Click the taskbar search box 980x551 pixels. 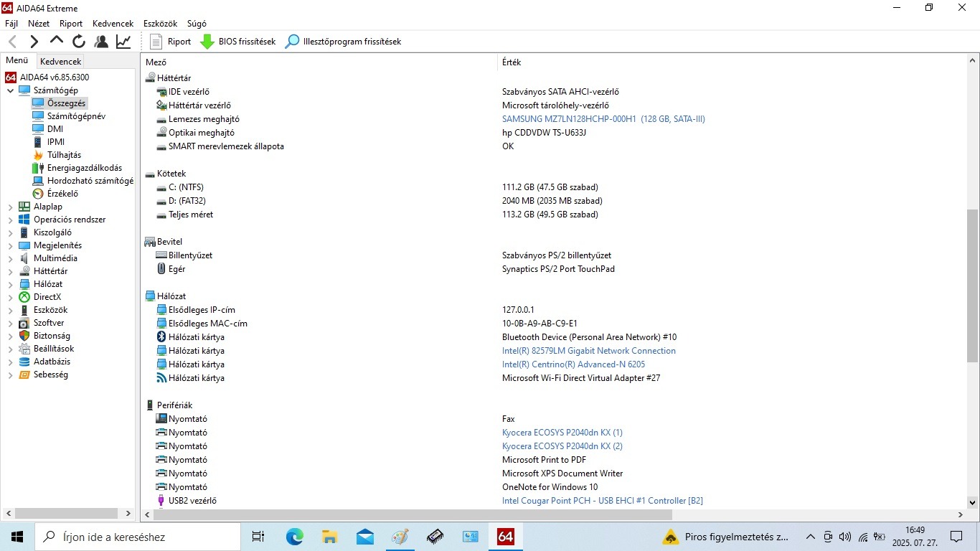pos(138,537)
